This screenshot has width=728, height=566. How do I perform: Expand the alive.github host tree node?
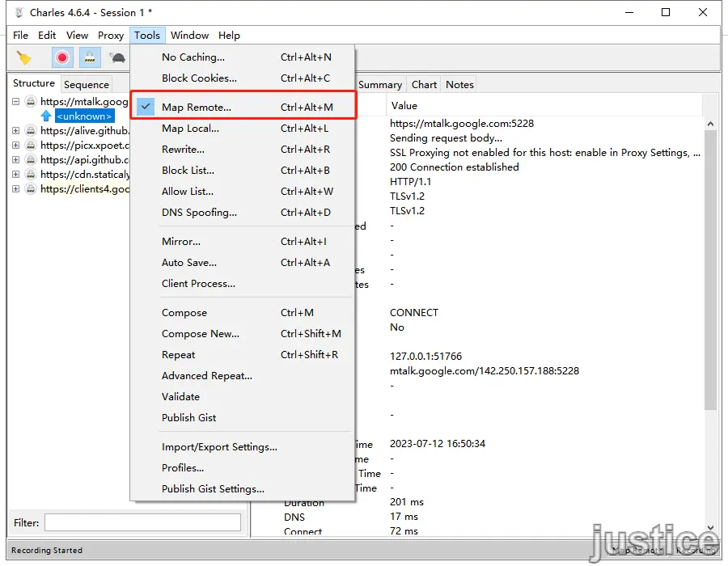pyautogui.click(x=16, y=130)
